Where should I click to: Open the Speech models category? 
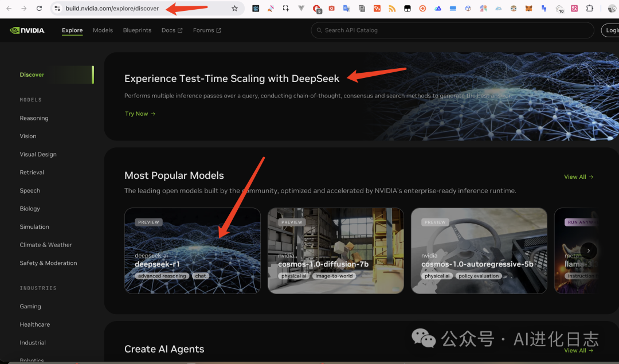coord(30,191)
